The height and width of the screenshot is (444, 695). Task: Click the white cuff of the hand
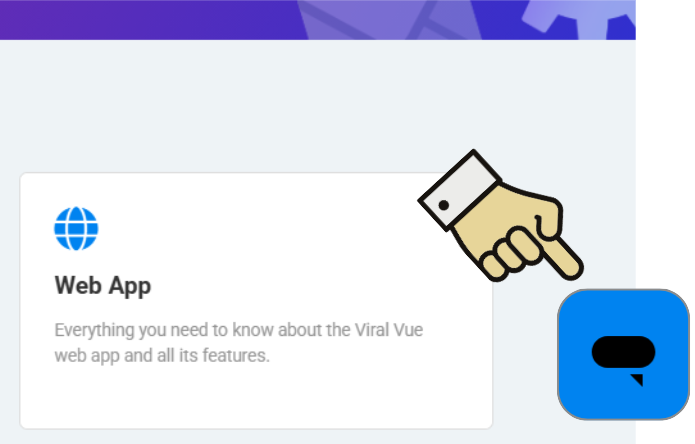pyautogui.click(x=460, y=191)
